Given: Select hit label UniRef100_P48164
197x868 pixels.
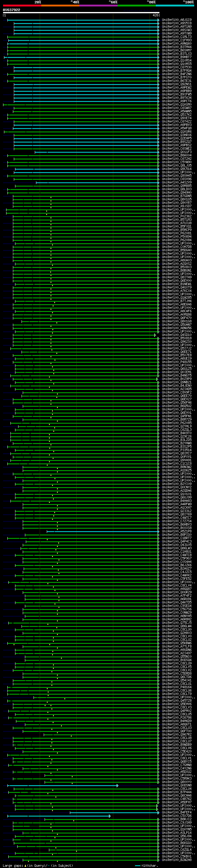Looking at the screenshot, I should coord(176,687).
